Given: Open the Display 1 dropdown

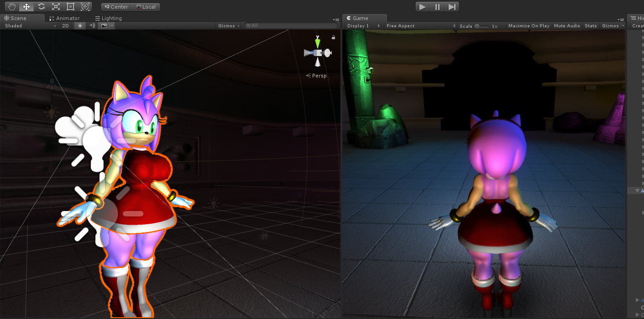Looking at the screenshot, I should pyautogui.click(x=363, y=26).
